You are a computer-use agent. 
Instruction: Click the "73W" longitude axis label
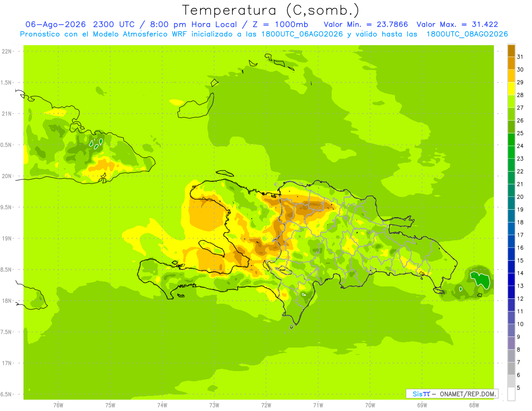point(214,405)
